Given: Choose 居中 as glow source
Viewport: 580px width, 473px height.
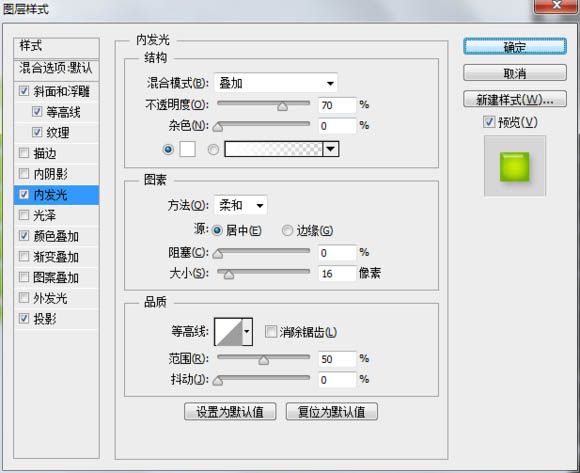Looking at the screenshot, I should [217, 230].
